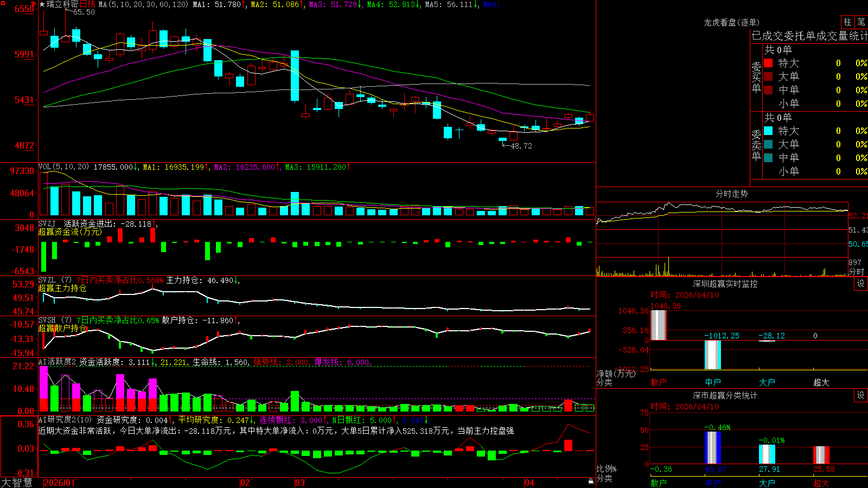
Task: Click the 25.58 value under the 超大 bar
Action: [824, 469]
